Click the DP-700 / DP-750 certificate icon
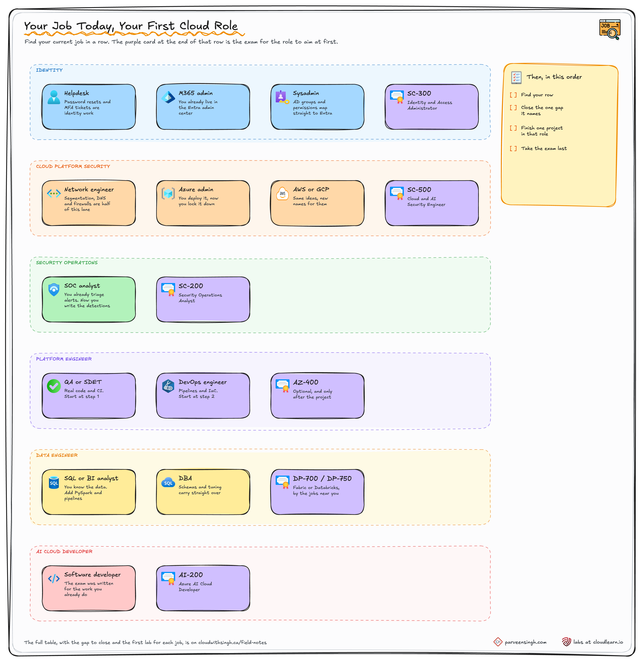Viewport: 644px width, 665px height. pyautogui.click(x=283, y=482)
